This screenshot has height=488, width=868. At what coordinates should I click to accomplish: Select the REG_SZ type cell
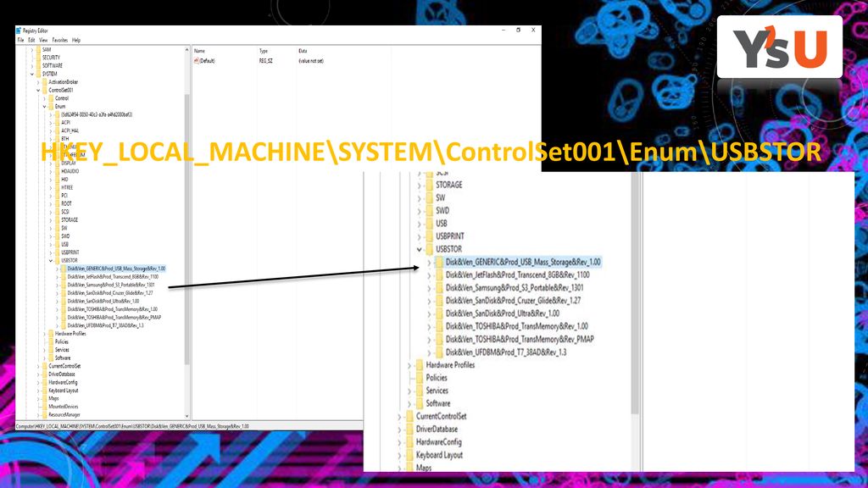tap(265, 61)
